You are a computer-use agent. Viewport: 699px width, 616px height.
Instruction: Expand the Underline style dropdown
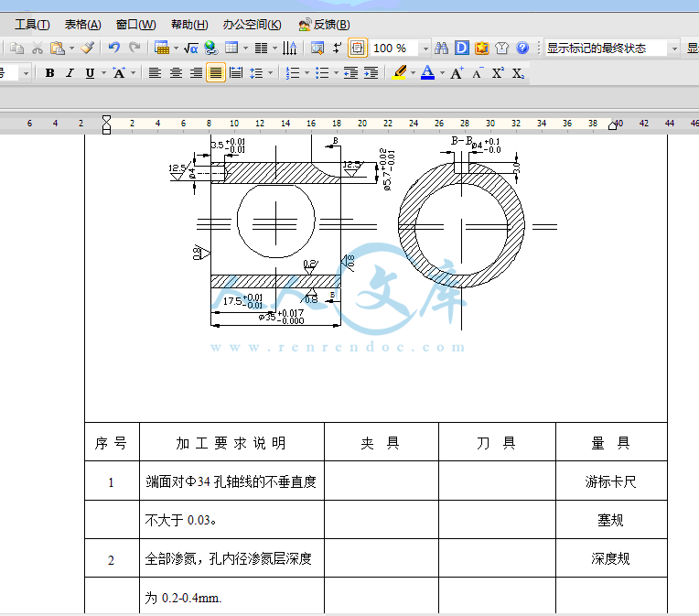point(103,72)
